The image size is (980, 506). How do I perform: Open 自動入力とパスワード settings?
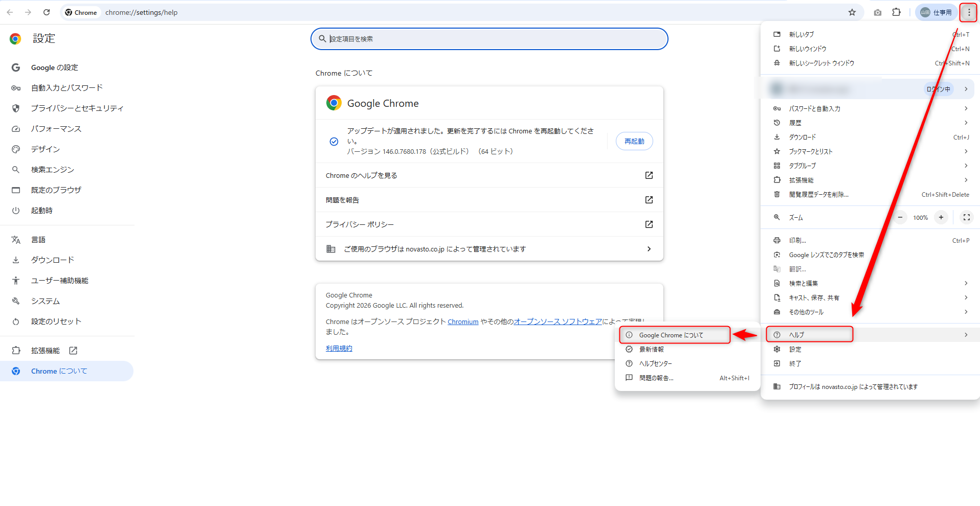[x=67, y=88]
